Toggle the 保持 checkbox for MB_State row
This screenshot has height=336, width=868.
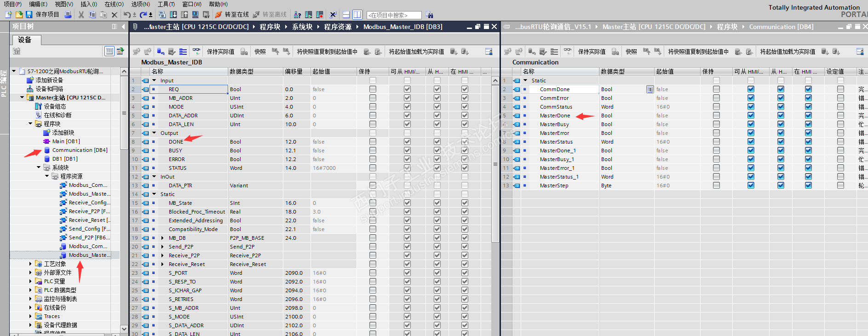pos(373,203)
